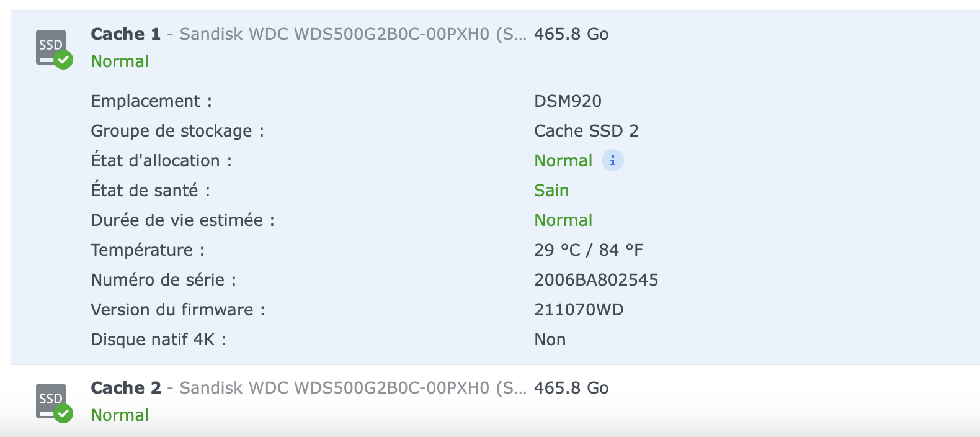This screenshot has height=437, width=980.
Task: Click the Cache 1 465.8 Go capacity
Action: point(571,34)
